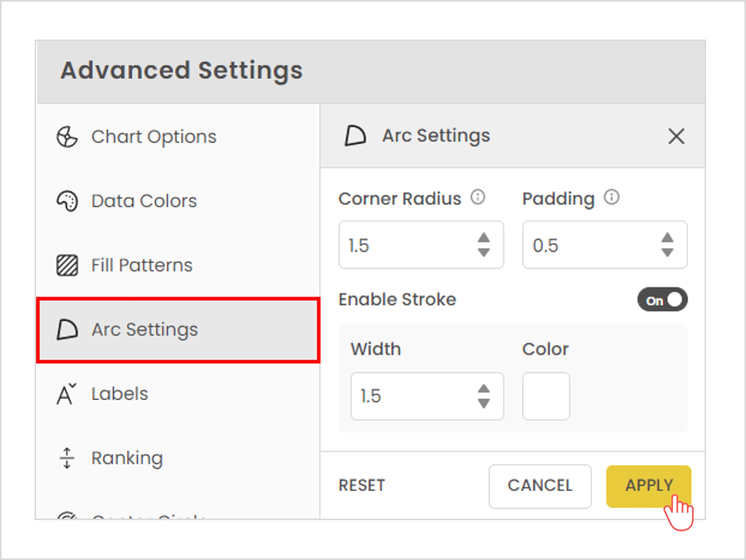Viewport: 746px width, 560px height.
Task: Click the Fill Patterns hatched icon
Action: pyautogui.click(x=67, y=266)
